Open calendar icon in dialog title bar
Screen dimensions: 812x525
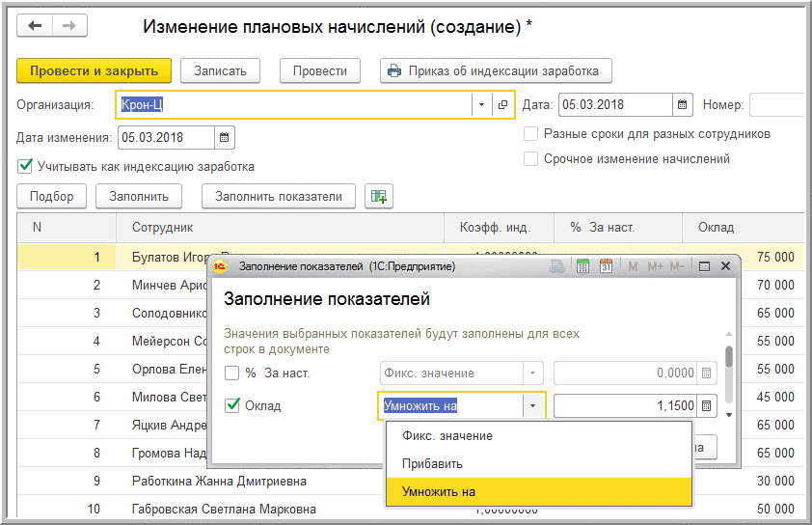click(x=606, y=266)
